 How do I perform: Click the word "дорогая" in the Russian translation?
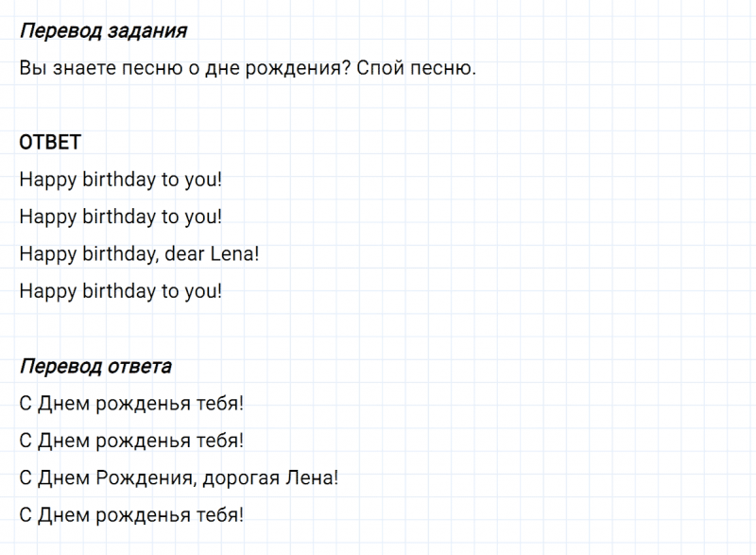(x=241, y=478)
